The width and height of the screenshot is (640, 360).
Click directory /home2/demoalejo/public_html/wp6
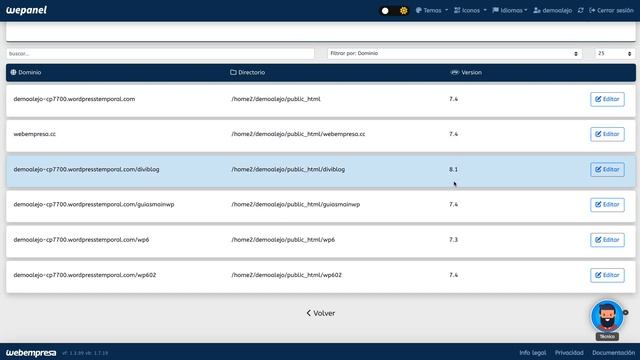point(283,240)
